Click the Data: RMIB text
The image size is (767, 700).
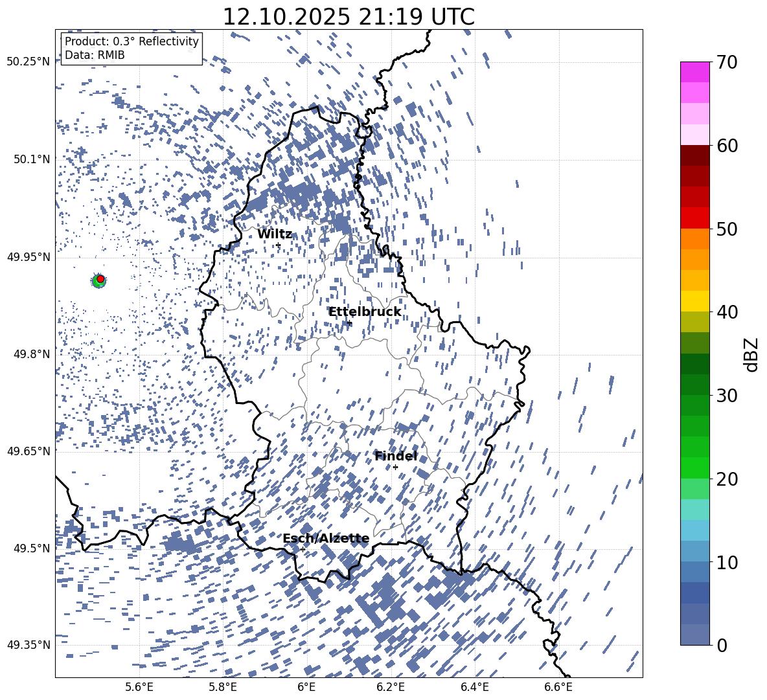(x=95, y=55)
